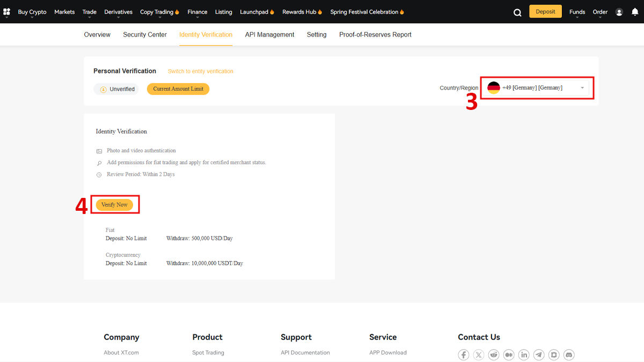This screenshot has width=644, height=362.
Task: Click 'Review Period: Within 2 Days' text
Action: pyautogui.click(x=141, y=174)
